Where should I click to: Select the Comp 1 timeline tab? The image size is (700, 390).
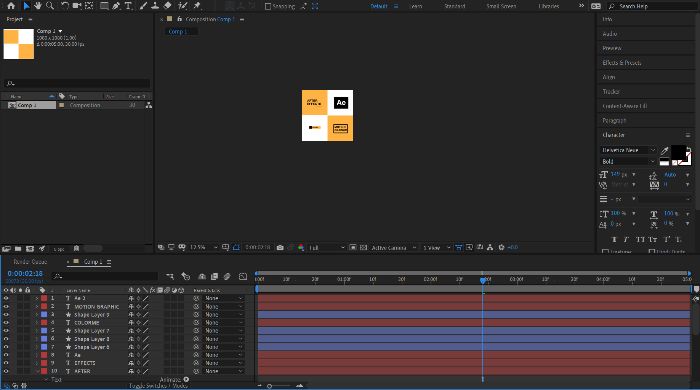click(93, 262)
